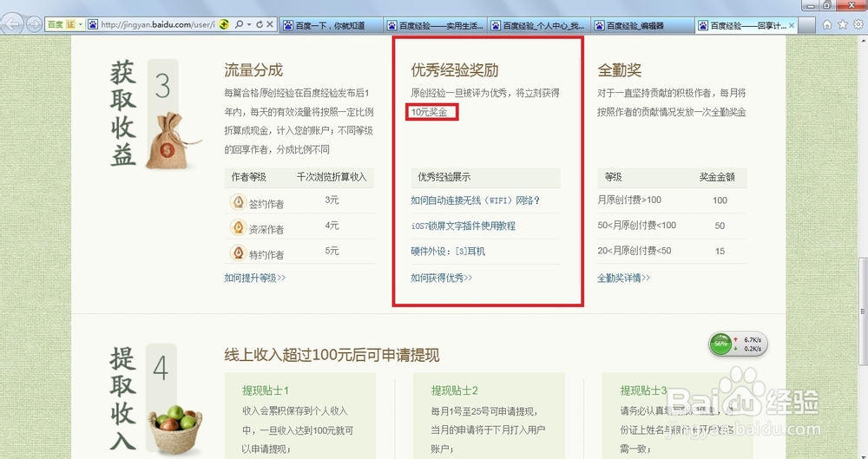Screen dimensions: 868x459
Task: Open the 如何提升等级>> link
Action: 254,278
